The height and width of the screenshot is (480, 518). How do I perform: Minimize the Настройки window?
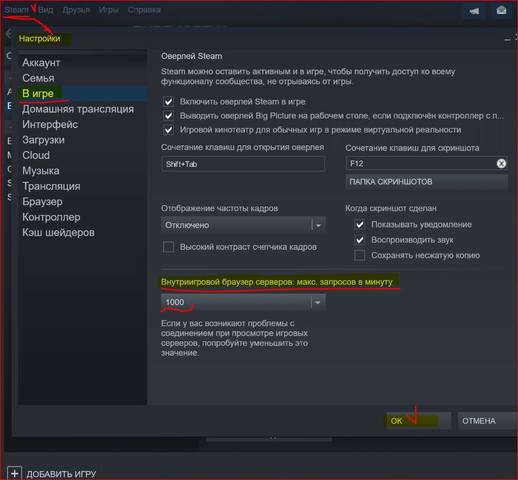507,40
